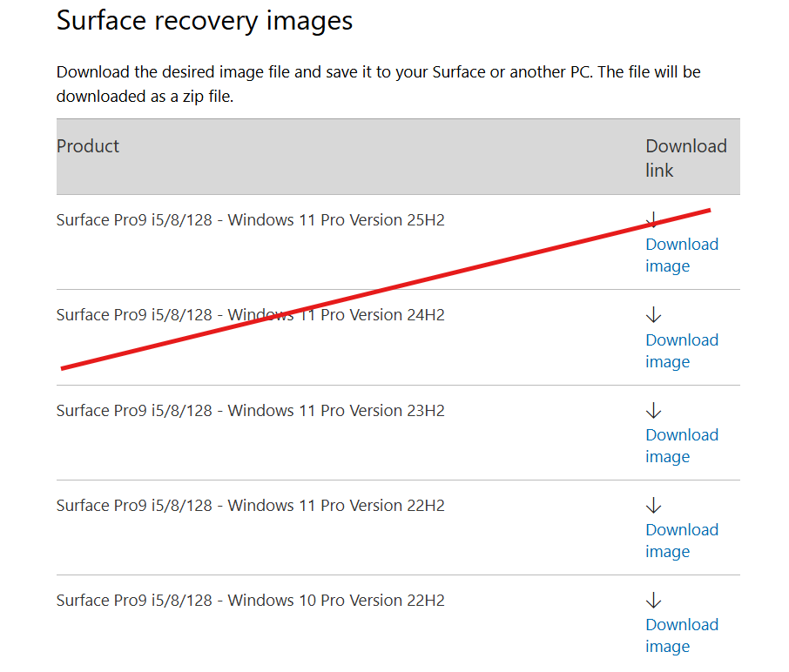Select the Product column header

click(88, 146)
